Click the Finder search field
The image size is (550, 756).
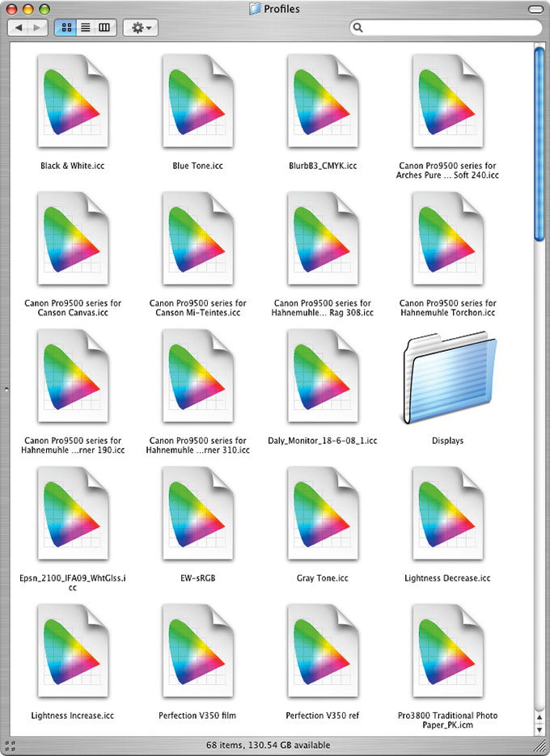click(446, 27)
